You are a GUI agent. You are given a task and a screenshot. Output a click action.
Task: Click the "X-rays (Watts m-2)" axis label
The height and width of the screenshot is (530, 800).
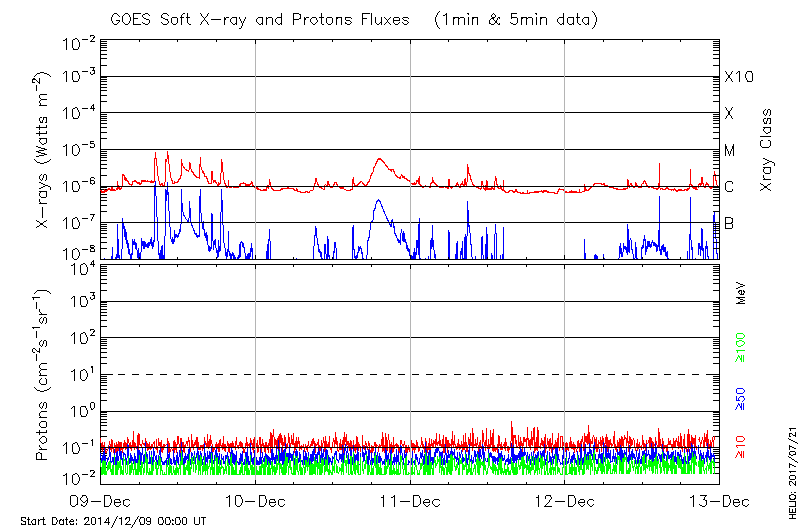click(43, 151)
